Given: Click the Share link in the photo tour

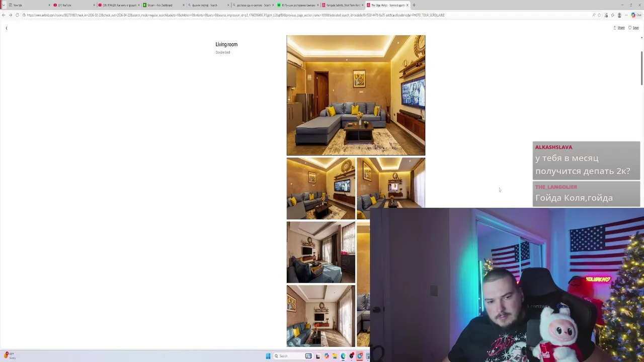Looking at the screenshot, I should coord(619,28).
